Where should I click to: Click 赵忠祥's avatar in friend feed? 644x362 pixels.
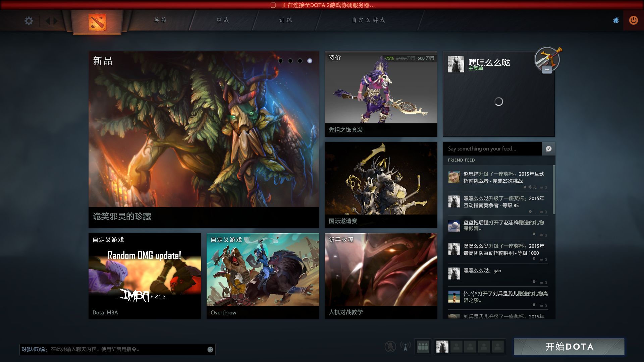(x=454, y=177)
